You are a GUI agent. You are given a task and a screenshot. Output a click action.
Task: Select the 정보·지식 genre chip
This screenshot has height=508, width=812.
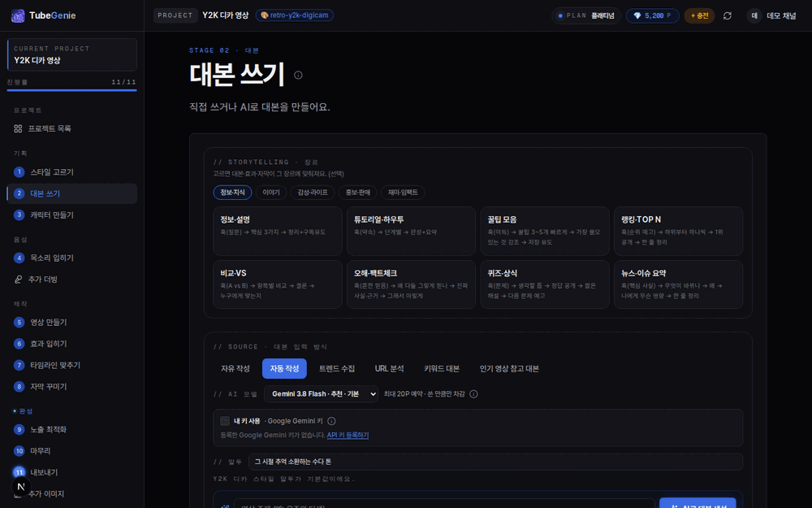232,193
